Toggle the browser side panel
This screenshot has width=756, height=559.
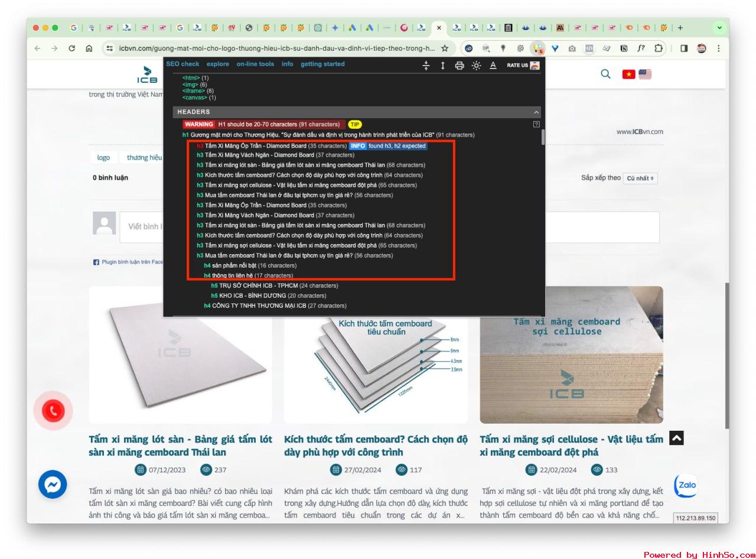684,48
